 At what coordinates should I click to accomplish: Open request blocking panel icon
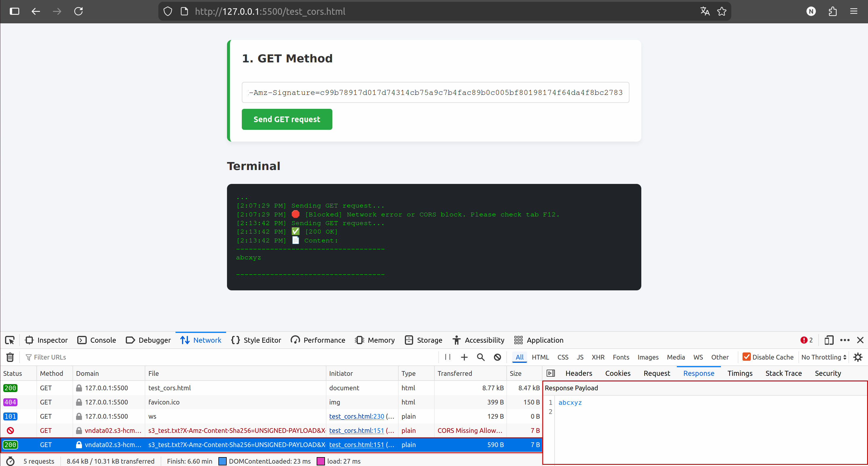(497, 357)
